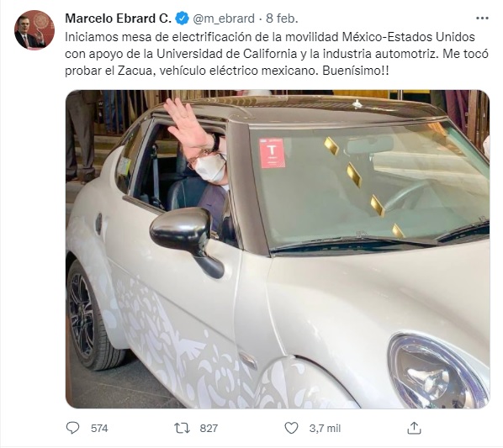Open Marcelo Ebrard's profile avatar
Viewport: 503px width, 448px height.
34,29
